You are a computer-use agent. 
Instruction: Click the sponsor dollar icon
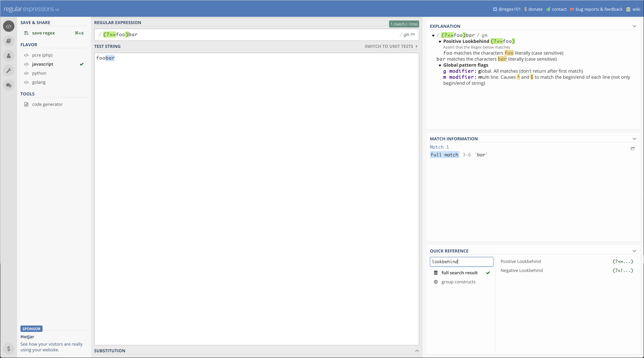(x=9, y=349)
